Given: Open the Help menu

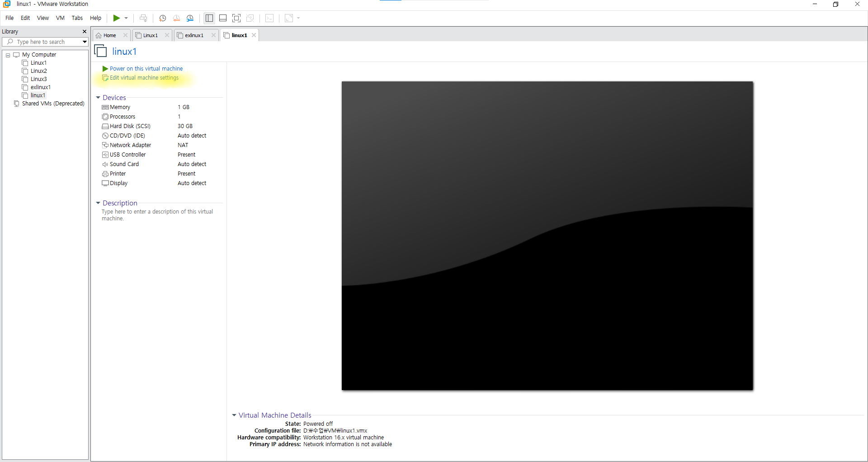Looking at the screenshot, I should click(95, 18).
